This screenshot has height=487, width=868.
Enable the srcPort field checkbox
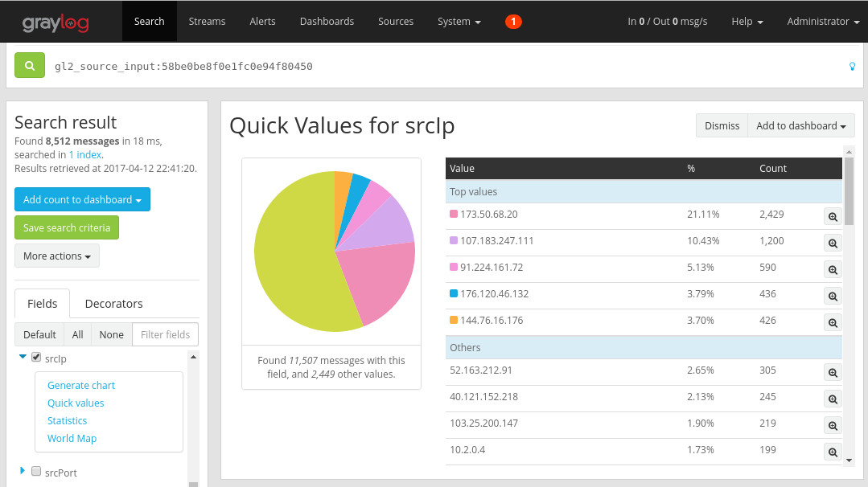(x=36, y=472)
